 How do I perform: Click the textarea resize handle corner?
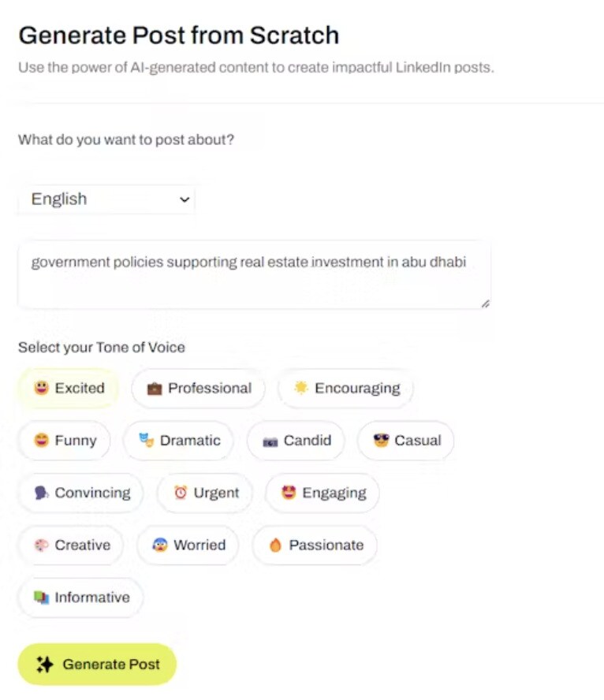pos(485,303)
